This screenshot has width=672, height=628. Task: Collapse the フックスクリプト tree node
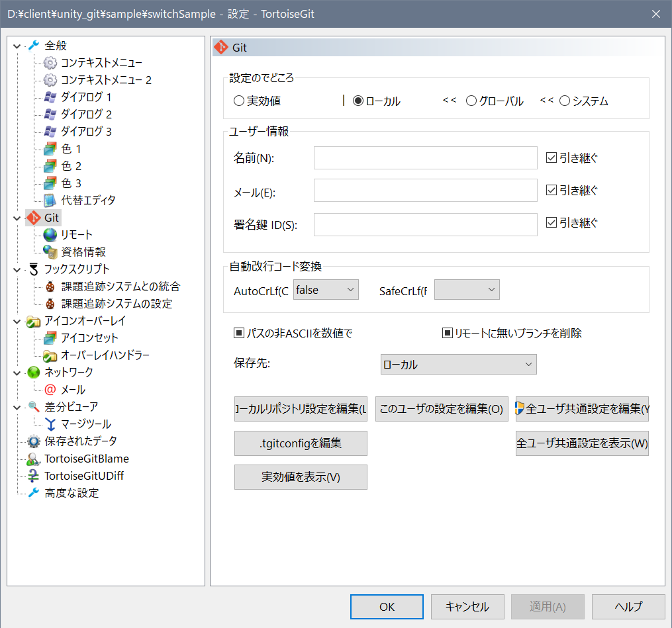17,269
